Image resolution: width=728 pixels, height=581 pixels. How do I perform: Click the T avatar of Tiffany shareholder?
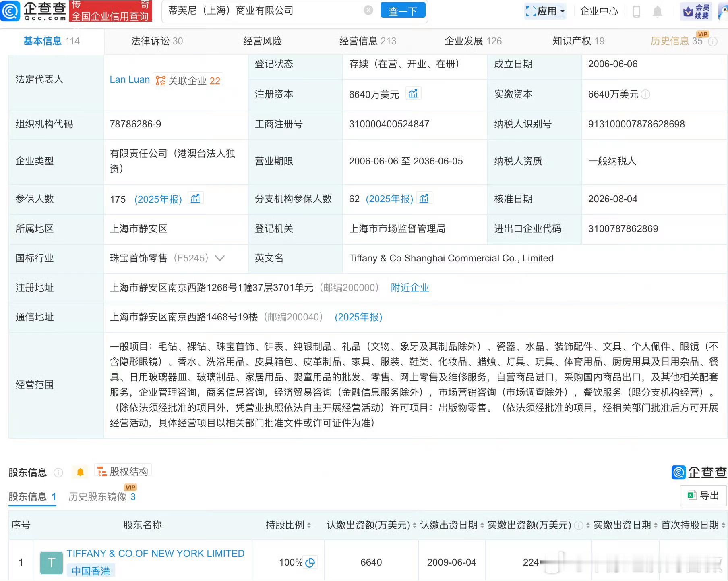[52, 562]
